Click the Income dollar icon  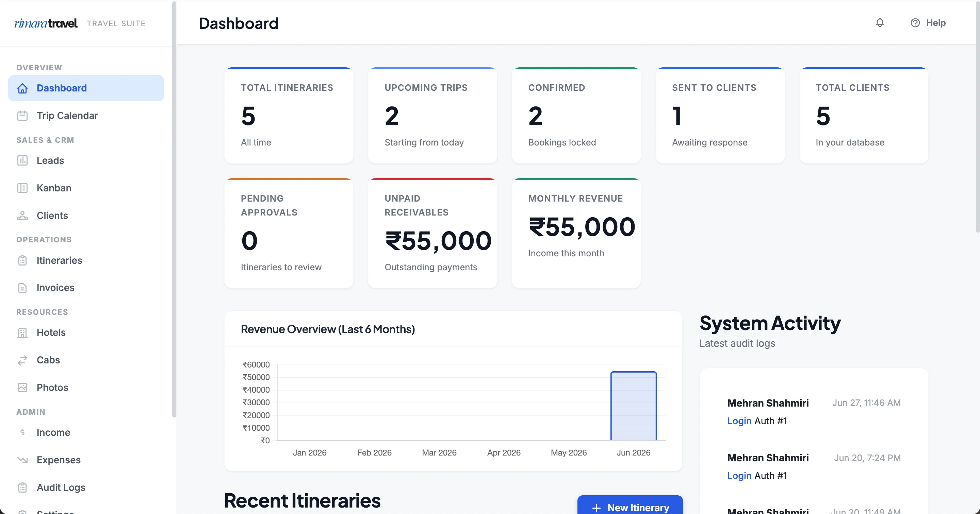coord(22,432)
